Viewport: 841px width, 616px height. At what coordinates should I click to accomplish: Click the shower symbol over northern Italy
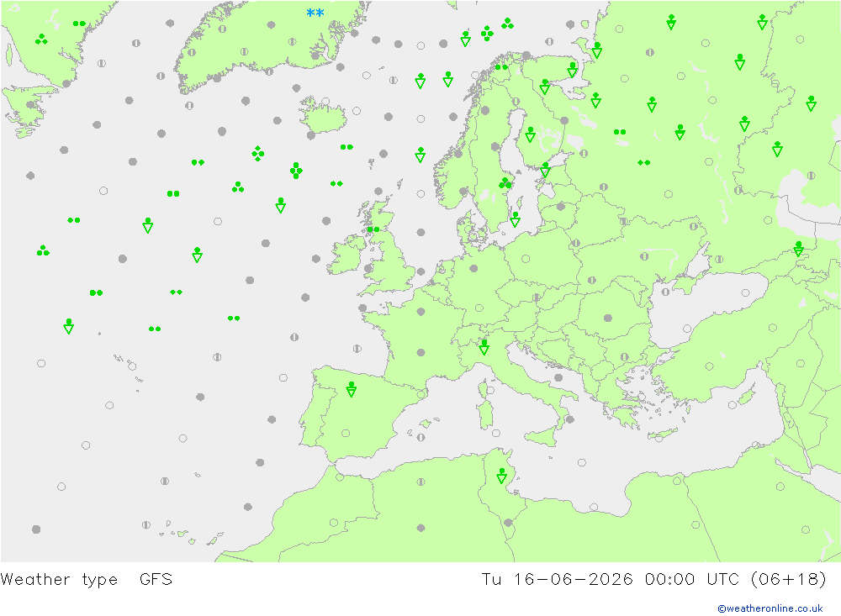pos(484,347)
